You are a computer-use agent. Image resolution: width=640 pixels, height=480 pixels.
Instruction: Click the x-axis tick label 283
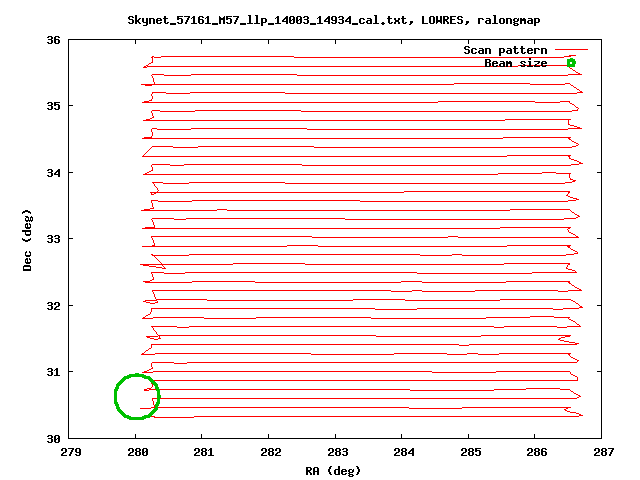click(338, 452)
